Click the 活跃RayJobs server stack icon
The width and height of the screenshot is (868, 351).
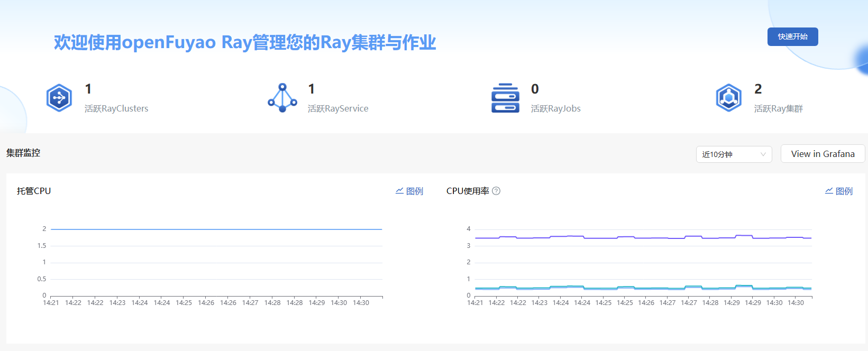pyautogui.click(x=505, y=98)
